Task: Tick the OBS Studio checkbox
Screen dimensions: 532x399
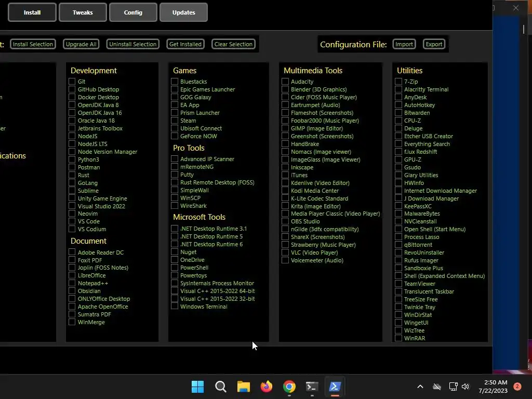Action: (285, 221)
